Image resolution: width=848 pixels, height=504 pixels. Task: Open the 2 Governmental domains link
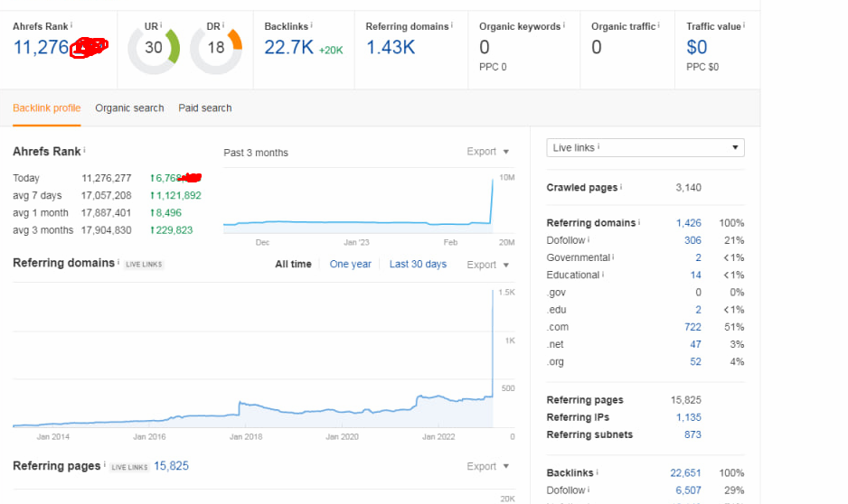698,257
